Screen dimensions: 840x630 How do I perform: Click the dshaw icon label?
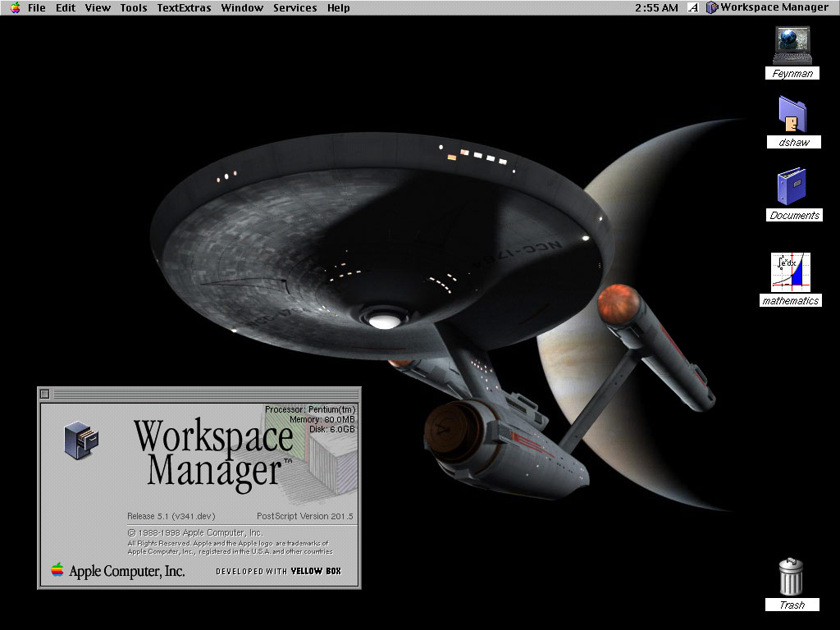tap(793, 142)
